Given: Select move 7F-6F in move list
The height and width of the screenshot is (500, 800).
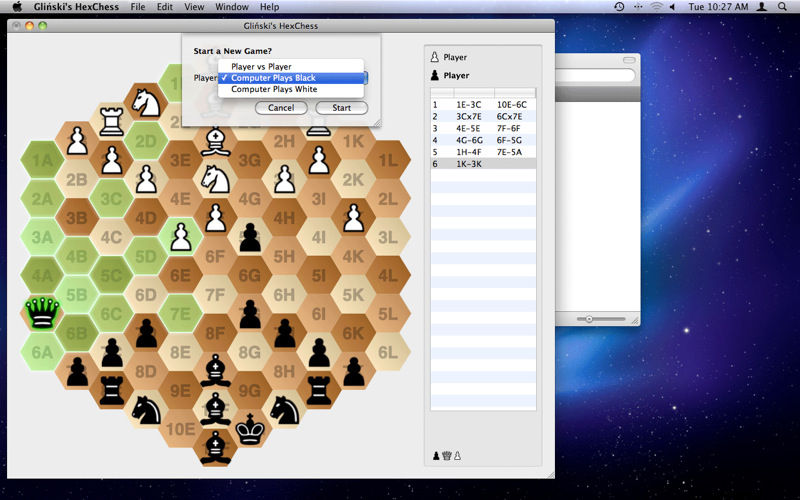Looking at the screenshot, I should [508, 128].
